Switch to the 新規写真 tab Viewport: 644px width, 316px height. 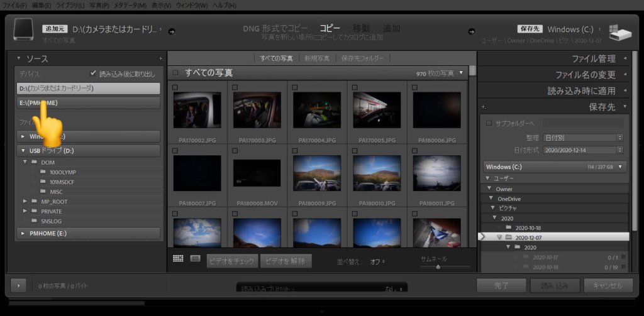tap(317, 58)
